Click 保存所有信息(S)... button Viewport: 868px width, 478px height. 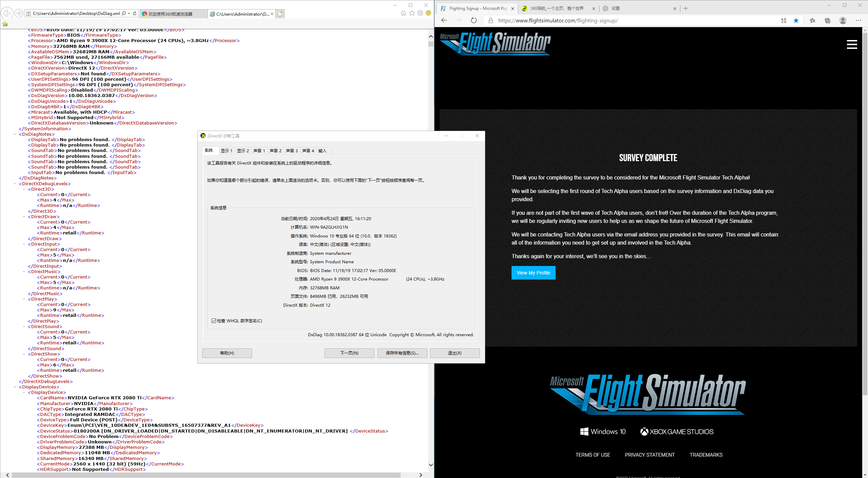pos(402,353)
